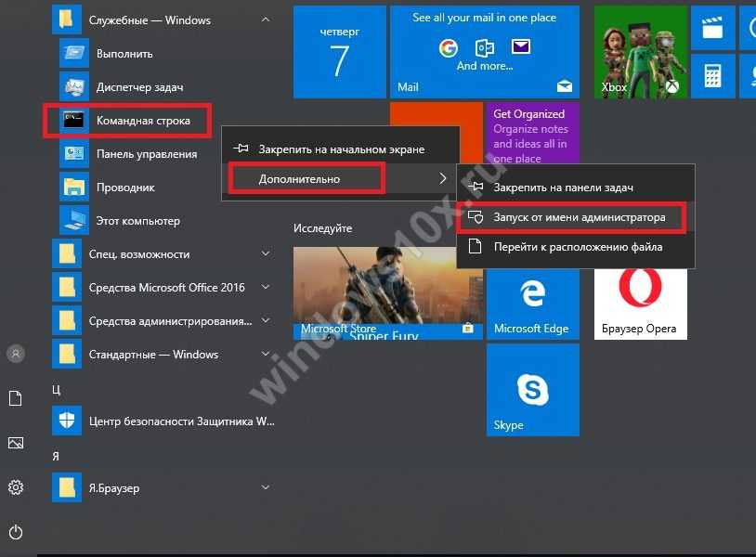Click the pin icon beside Закрепить на начальном экране
This screenshot has width=756, height=557.
(241, 149)
